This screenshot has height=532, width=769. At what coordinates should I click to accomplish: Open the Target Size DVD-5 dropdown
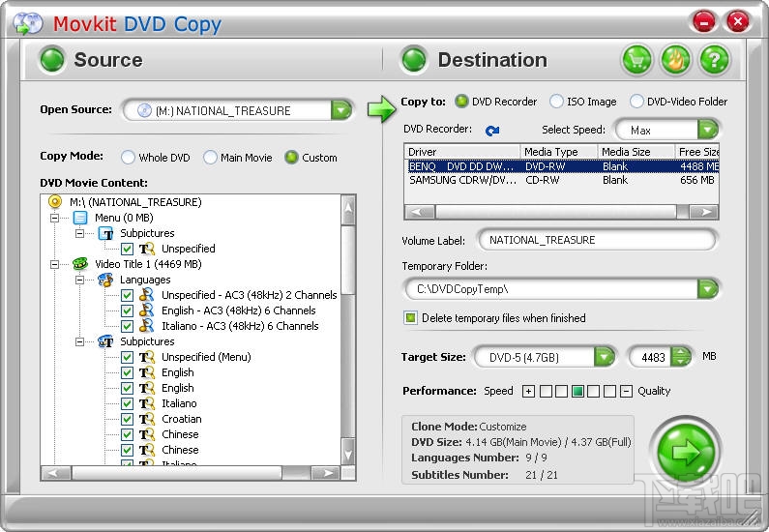(605, 357)
